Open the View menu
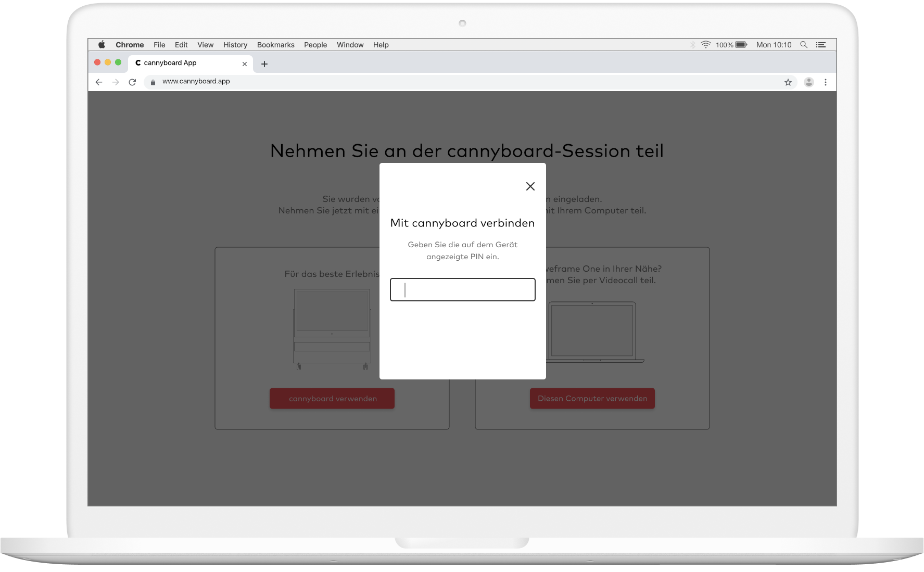 tap(205, 45)
